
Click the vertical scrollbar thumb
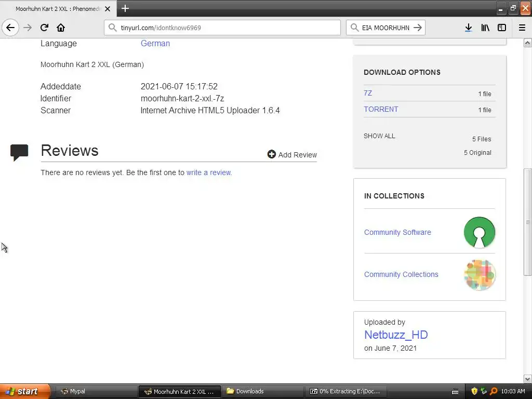click(527, 222)
